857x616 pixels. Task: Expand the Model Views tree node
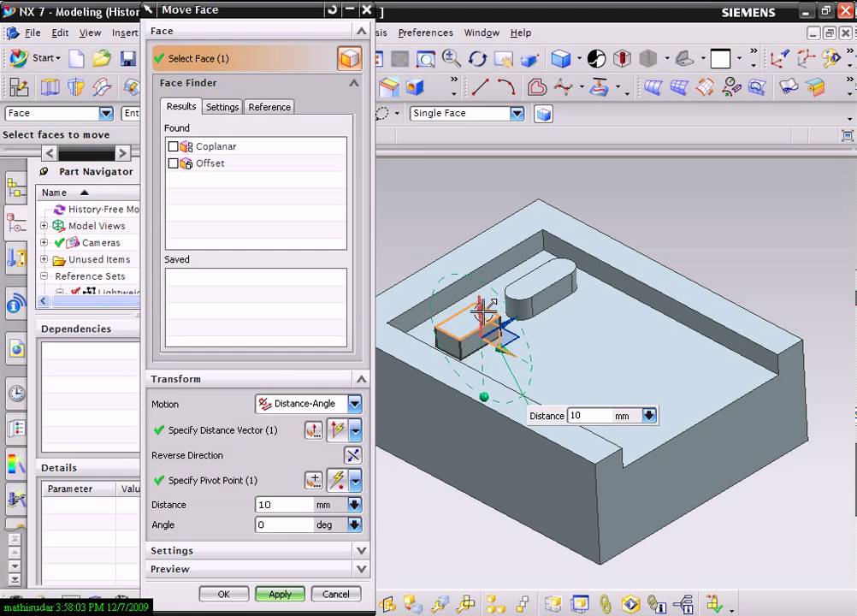click(x=44, y=226)
